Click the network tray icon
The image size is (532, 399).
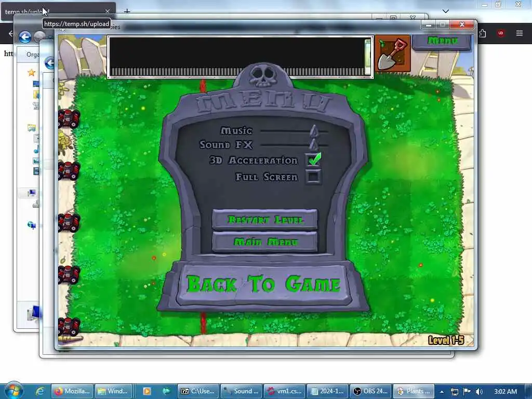(454, 392)
